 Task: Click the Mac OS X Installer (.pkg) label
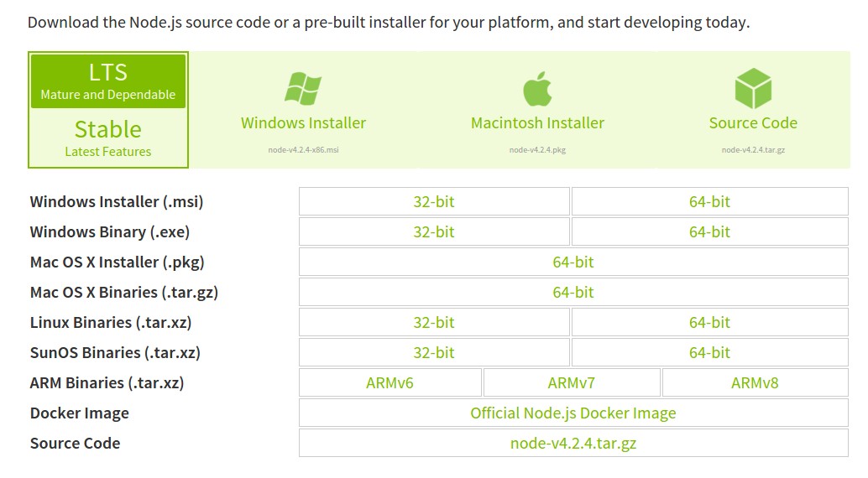pos(118,262)
